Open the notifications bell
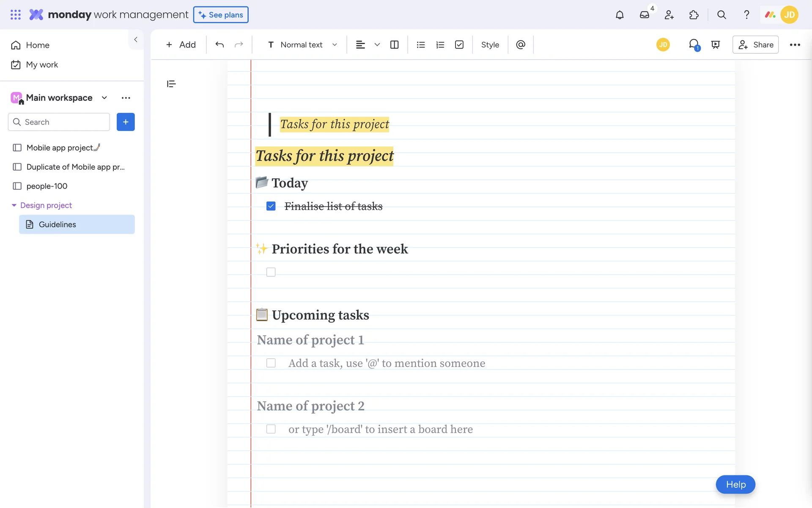Viewport: 812px width, 508px height. coord(620,15)
